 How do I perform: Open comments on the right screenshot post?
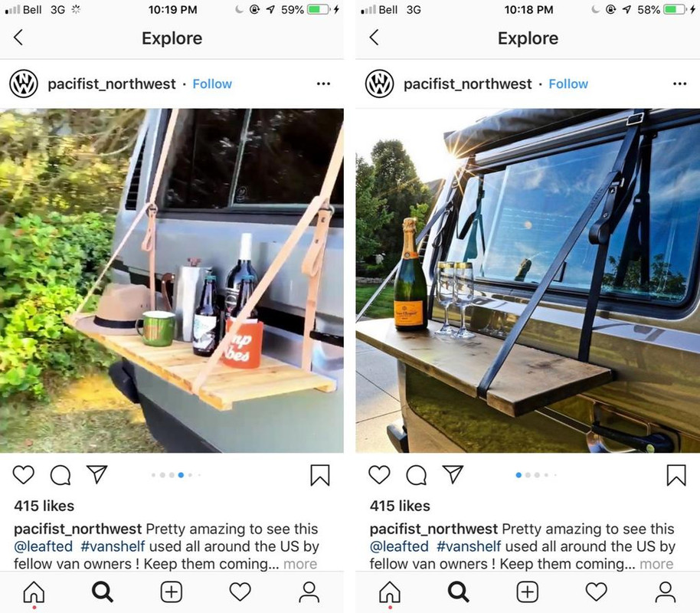coord(416,475)
